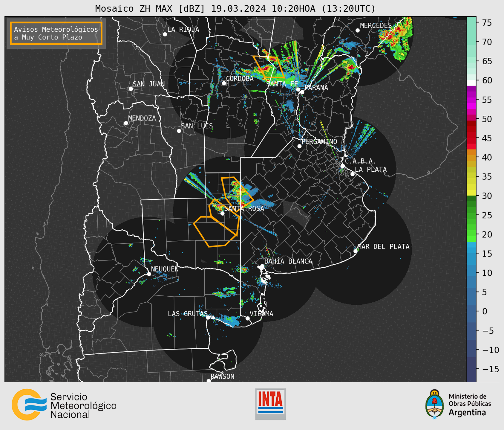Click the INTA logo

[x=270, y=404]
